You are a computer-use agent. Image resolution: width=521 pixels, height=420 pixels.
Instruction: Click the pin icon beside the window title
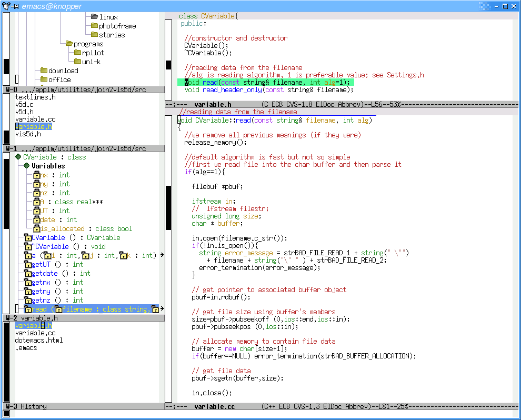(x=16, y=6)
